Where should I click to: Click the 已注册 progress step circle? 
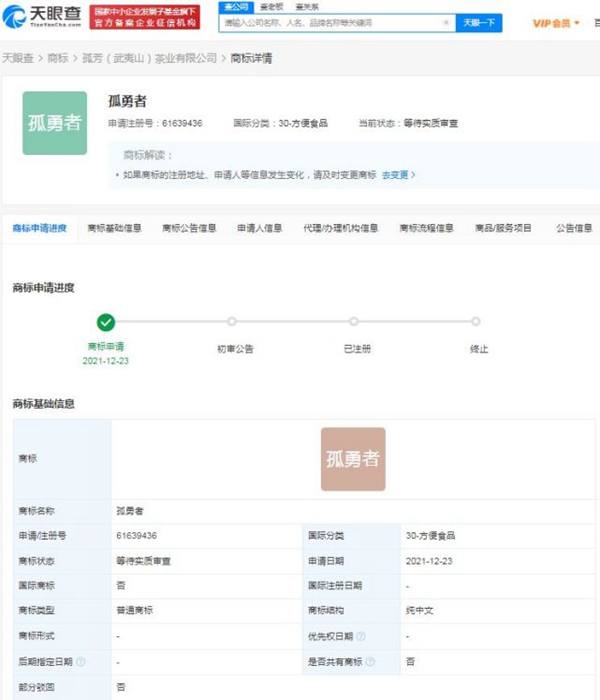click(354, 322)
